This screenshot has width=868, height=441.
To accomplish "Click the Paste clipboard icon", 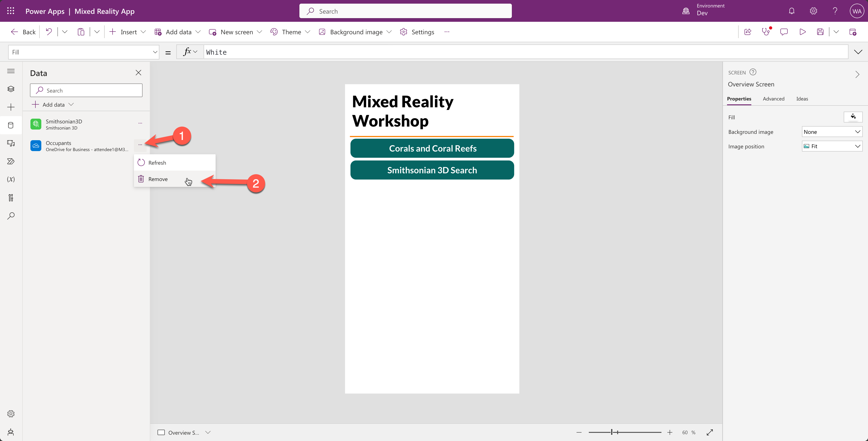I will (81, 32).
